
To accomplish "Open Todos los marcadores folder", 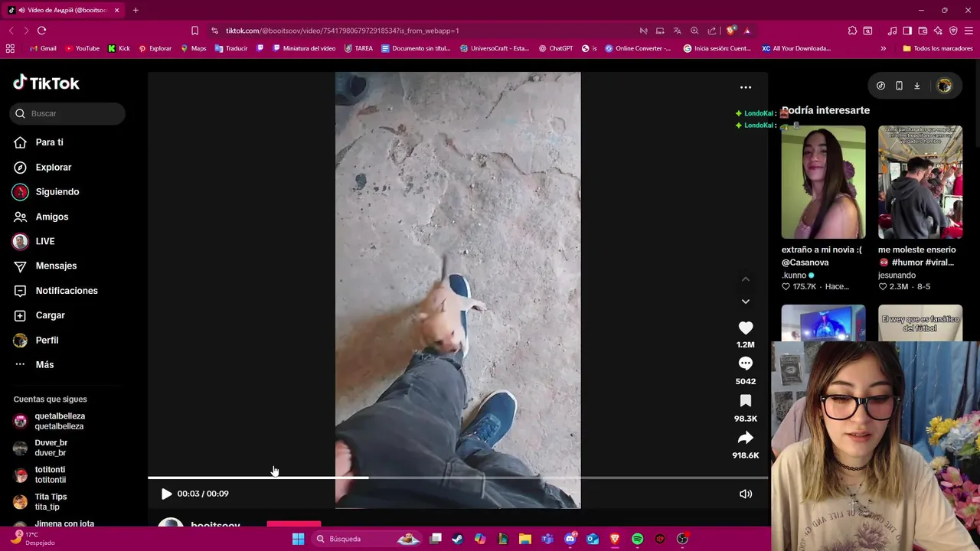I will (x=937, y=48).
